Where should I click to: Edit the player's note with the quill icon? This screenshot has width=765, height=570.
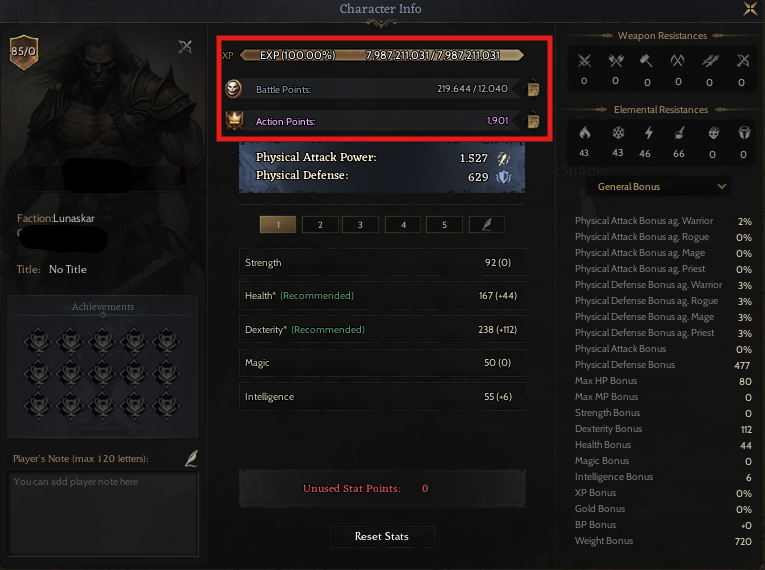pos(191,458)
